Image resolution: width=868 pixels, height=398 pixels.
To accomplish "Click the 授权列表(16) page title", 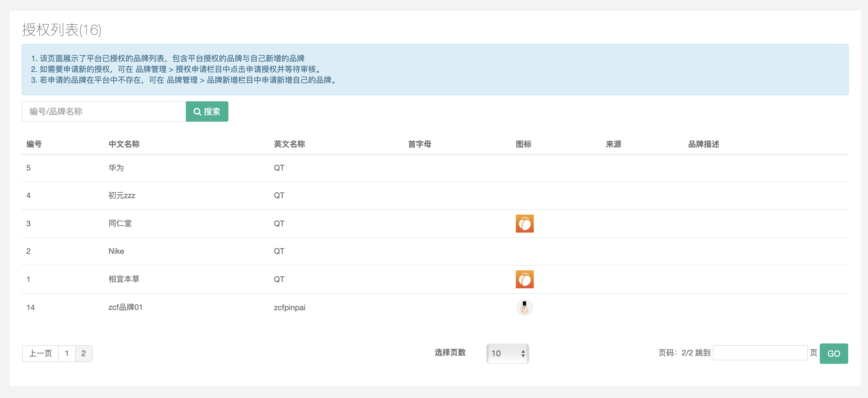I will [62, 30].
